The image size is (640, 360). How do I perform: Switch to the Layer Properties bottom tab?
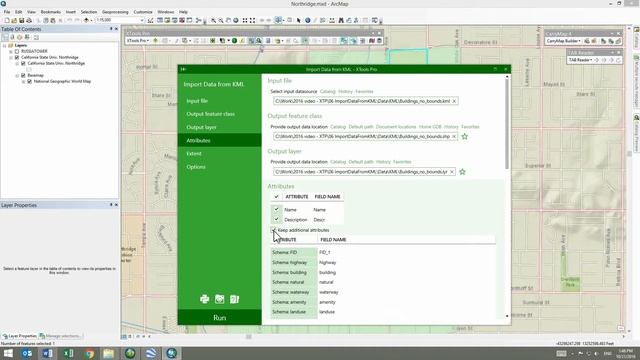[x=20, y=336]
